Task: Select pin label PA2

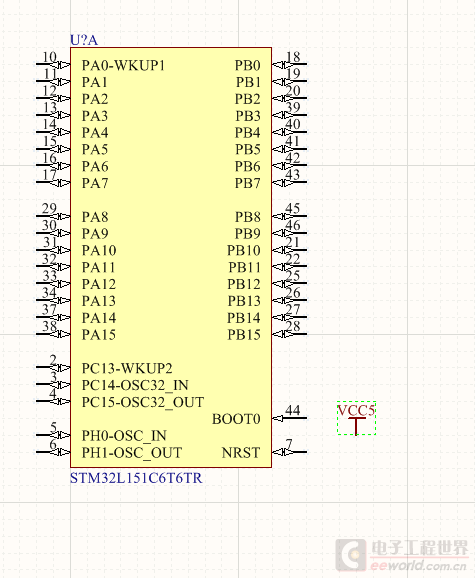Action: point(95,99)
